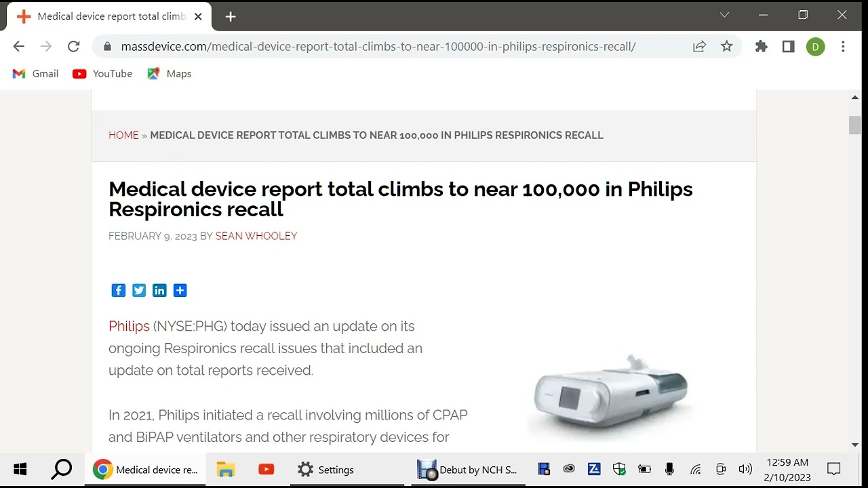Image resolution: width=868 pixels, height=488 pixels.
Task: Open the Wi-Fi network tray icon
Action: pos(695,469)
